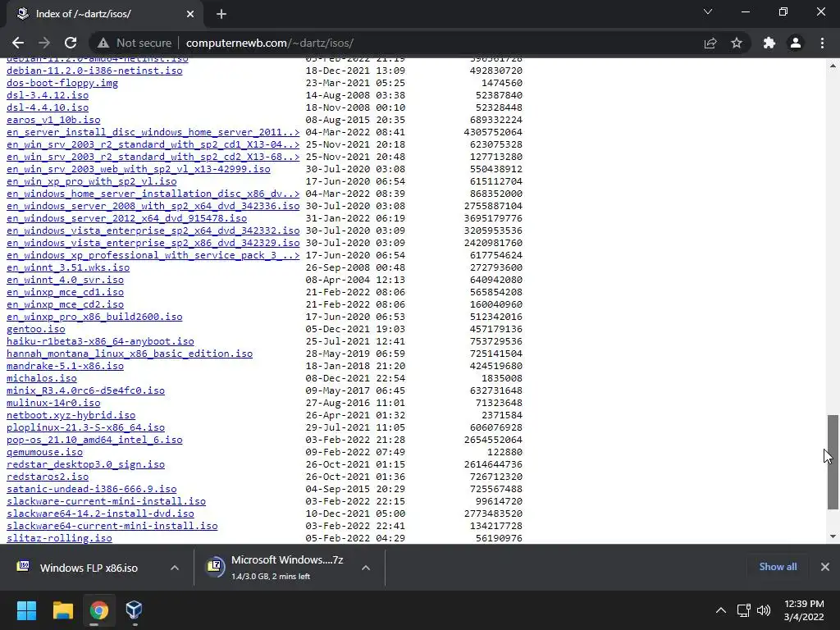The image size is (840, 630).
Task: Open en_windows_server_2012_x64_dvd_915478.iso link
Action: 126,218
